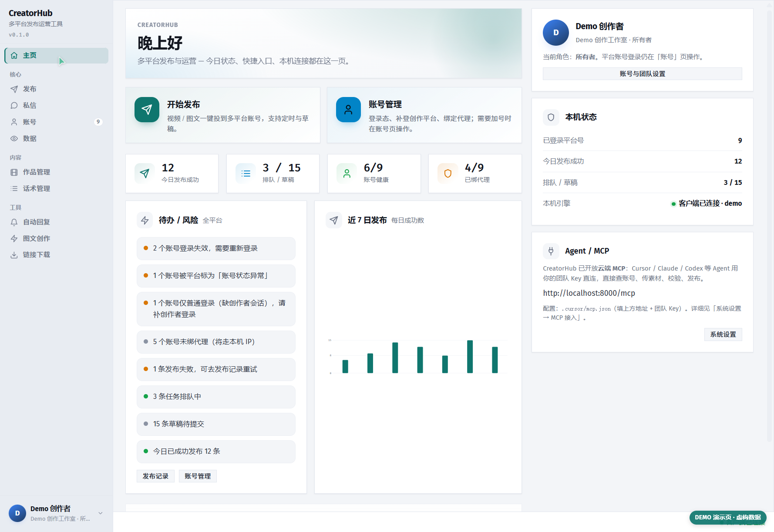Image resolution: width=774 pixels, height=532 pixels.
Task: Click the http://localhost:8000/mcp address
Action: tap(589, 293)
